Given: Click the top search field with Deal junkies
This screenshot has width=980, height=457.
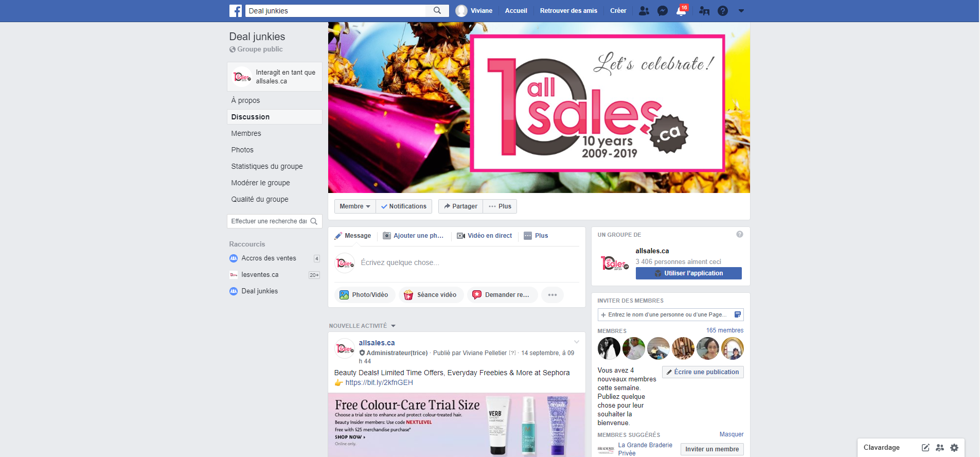Looking at the screenshot, I should pyautogui.click(x=335, y=11).
